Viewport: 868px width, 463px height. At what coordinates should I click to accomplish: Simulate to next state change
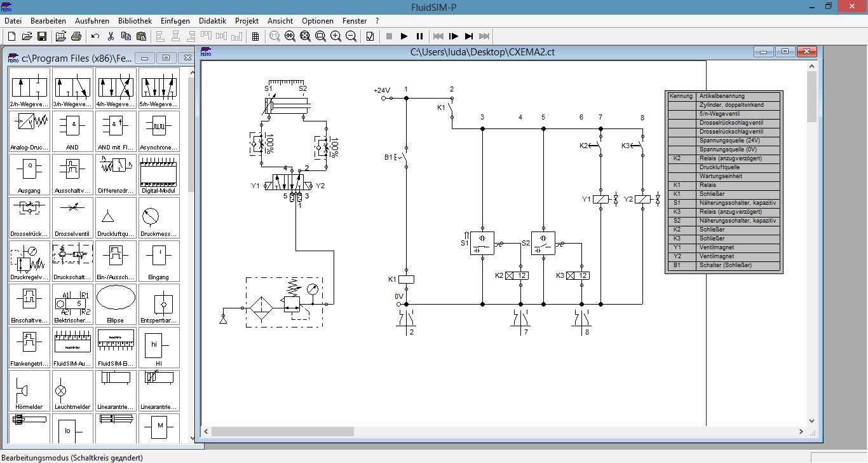(469, 36)
